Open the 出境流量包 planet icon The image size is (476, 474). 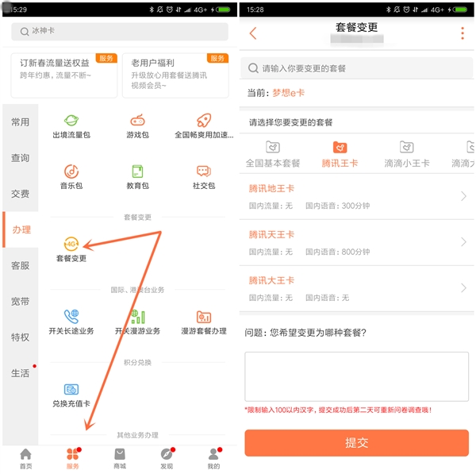71,121
